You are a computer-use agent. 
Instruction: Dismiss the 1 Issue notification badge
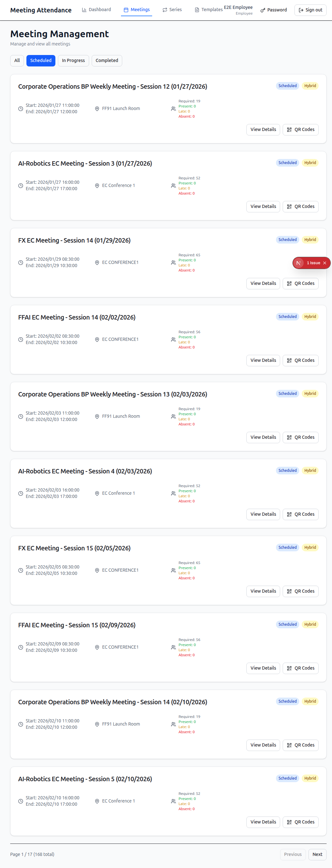[x=325, y=263]
